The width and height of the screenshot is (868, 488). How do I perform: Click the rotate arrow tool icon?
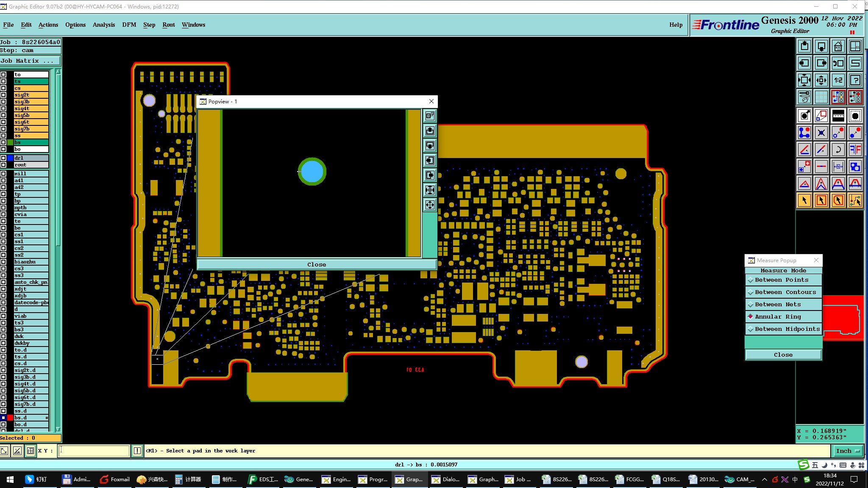[x=838, y=150]
